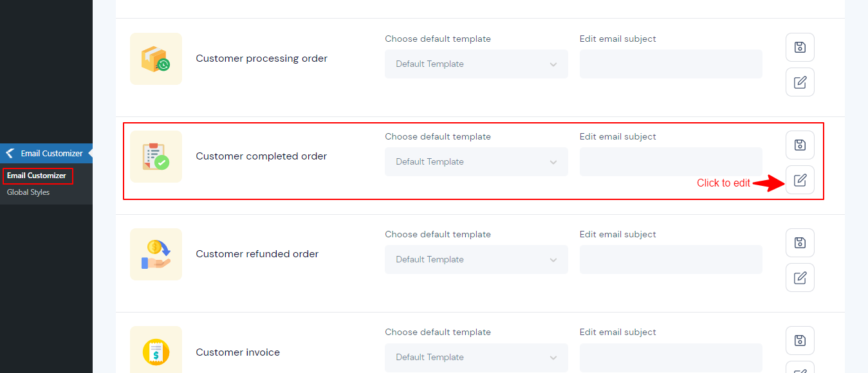Save the Customer refunded order settings
This screenshot has width=868, height=373.
click(800, 242)
